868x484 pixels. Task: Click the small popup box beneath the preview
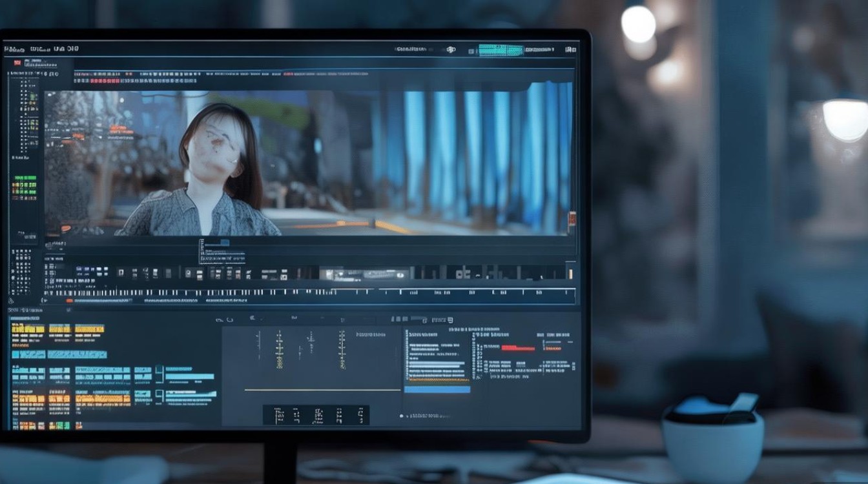(x=222, y=251)
